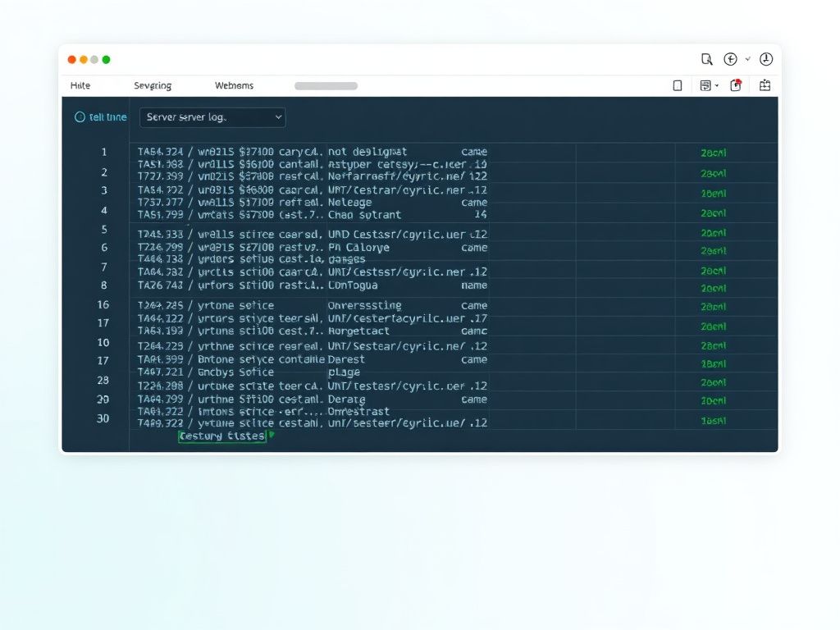The height and width of the screenshot is (630, 840).
Task: Open the clipboard icon with red badge
Action: pos(736,85)
